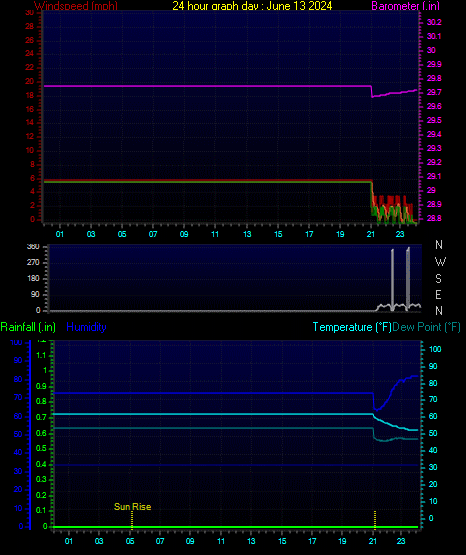Screen dimensions: 466x555
Task: Click the magenta barometer line dip at hour 21
Action: click(372, 92)
